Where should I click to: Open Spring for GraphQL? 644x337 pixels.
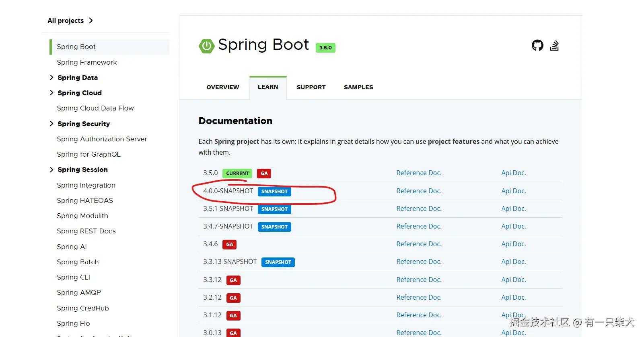88,154
